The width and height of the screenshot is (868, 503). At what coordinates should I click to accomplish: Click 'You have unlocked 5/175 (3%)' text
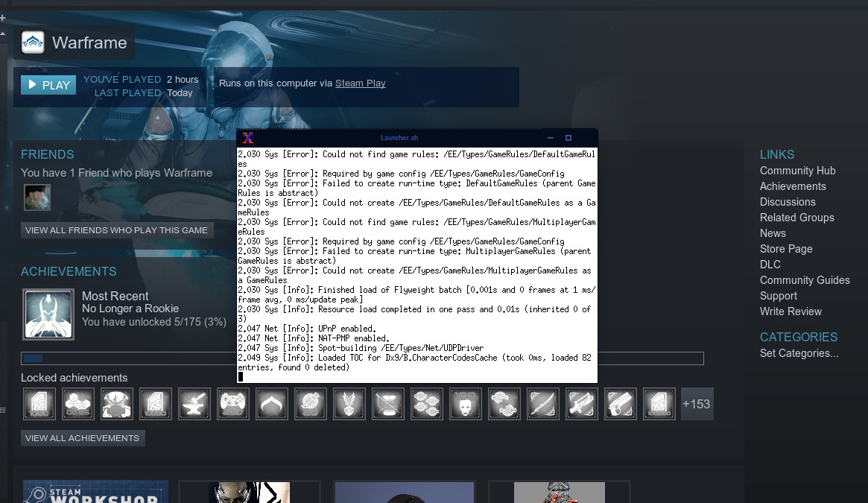[x=154, y=322]
